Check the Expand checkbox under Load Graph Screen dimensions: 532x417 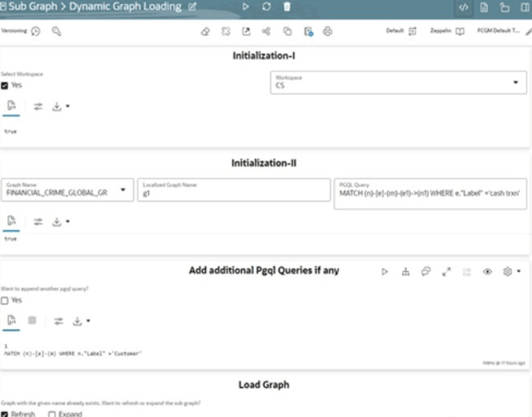pos(51,415)
